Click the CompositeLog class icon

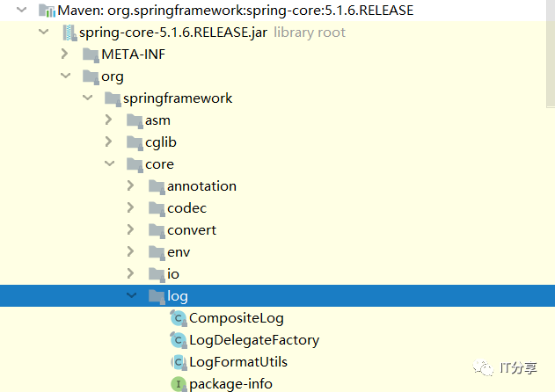click(179, 318)
